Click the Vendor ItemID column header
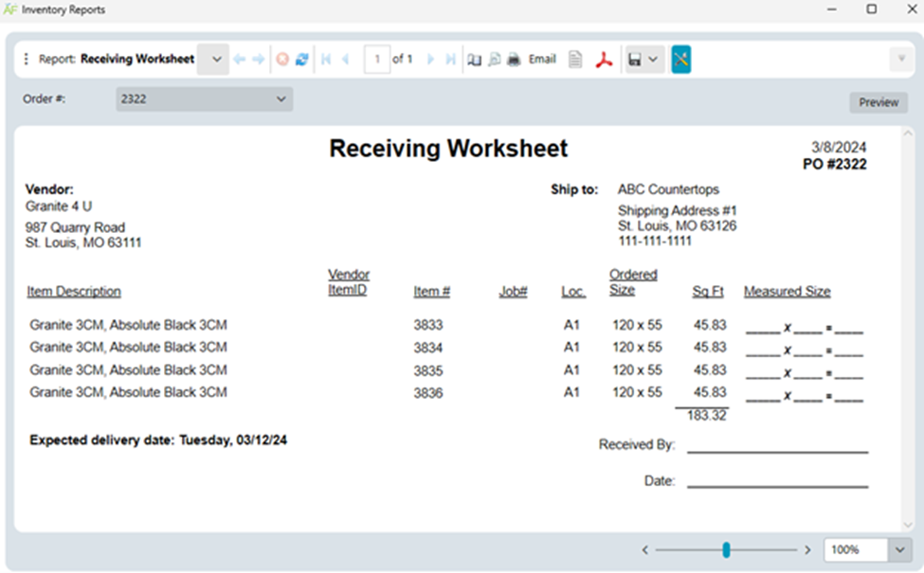 348,282
